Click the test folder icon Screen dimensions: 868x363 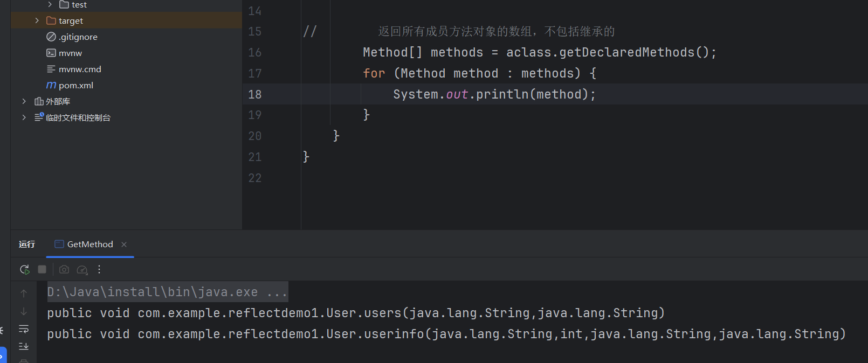[64, 4]
